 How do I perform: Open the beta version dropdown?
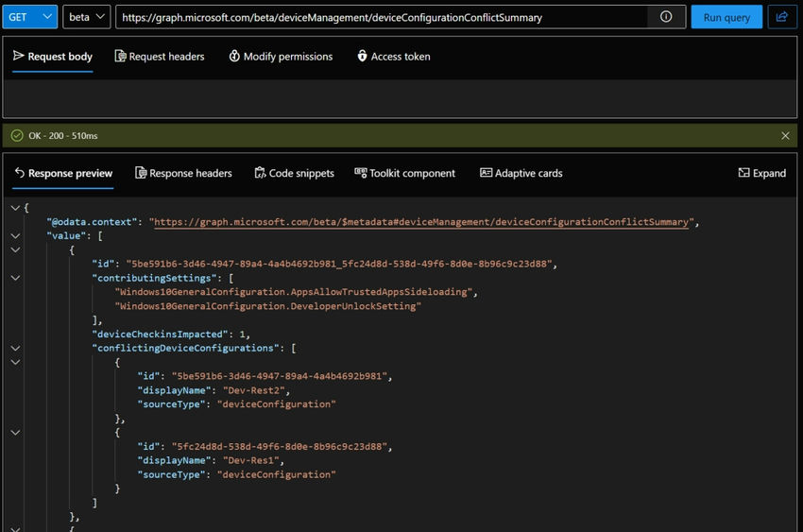[87, 17]
